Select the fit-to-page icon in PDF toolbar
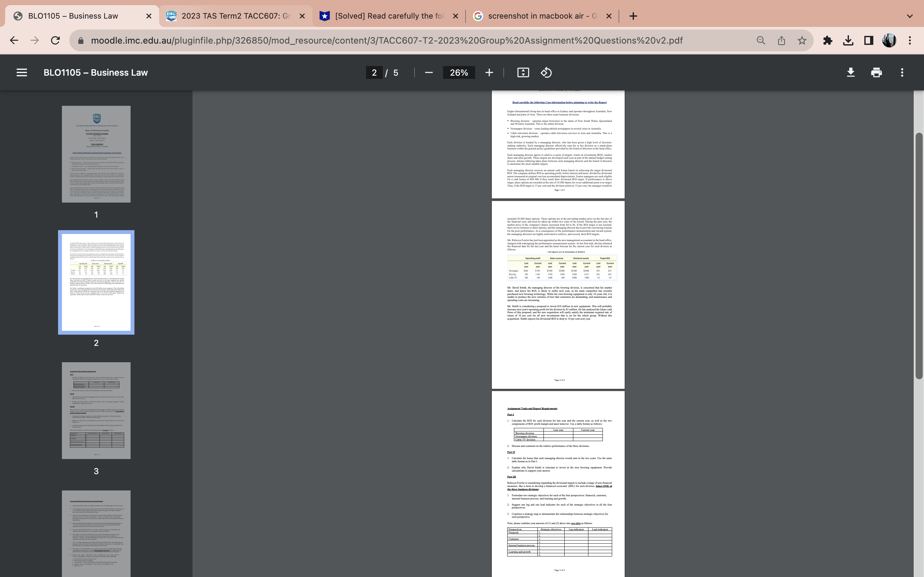The image size is (924, 577). 523,72
